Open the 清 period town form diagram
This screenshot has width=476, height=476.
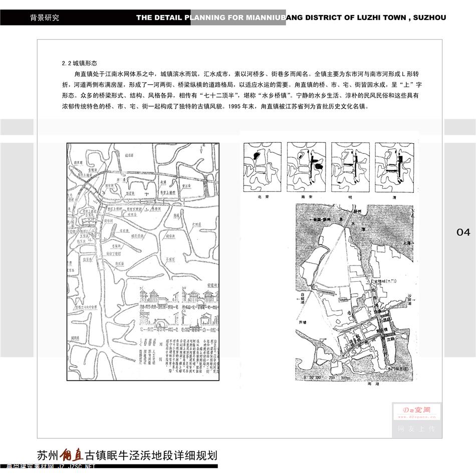(x=395, y=167)
